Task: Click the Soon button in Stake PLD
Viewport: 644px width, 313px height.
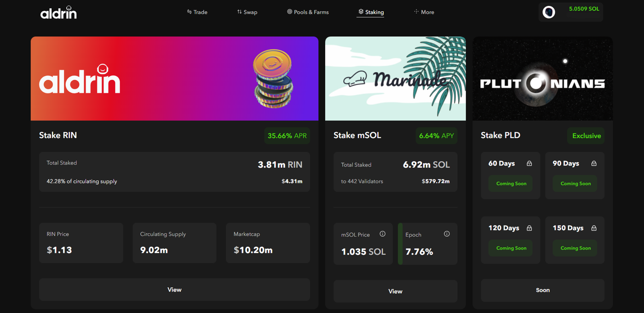Action: pos(542,290)
